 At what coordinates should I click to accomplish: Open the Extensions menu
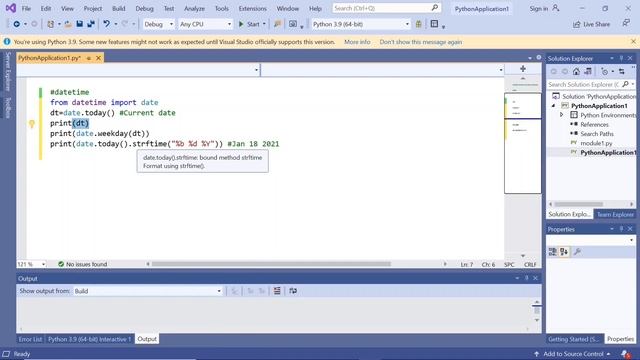252,8
